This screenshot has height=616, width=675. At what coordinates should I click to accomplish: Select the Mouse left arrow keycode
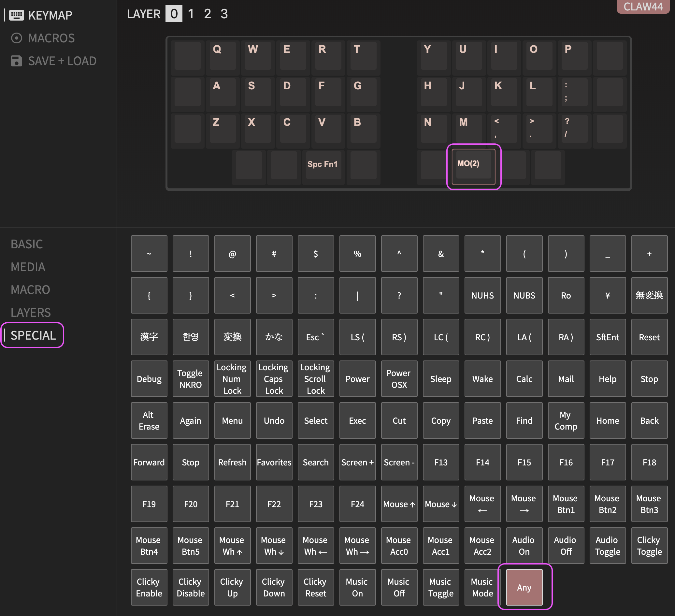pyautogui.click(x=482, y=504)
